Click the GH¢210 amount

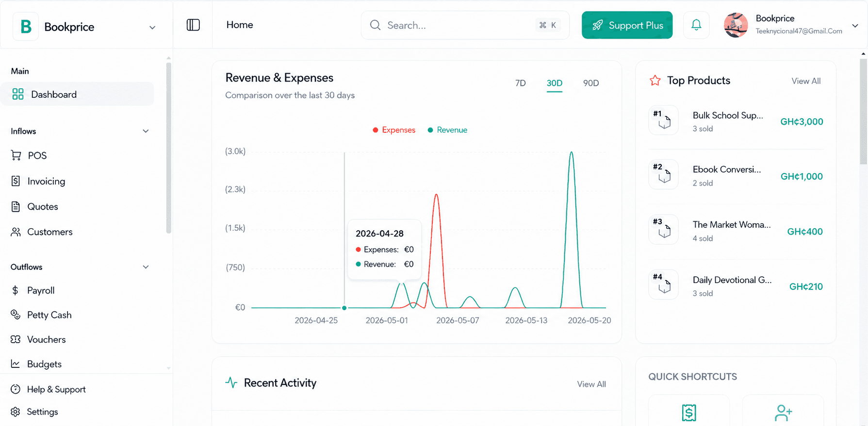tap(806, 286)
